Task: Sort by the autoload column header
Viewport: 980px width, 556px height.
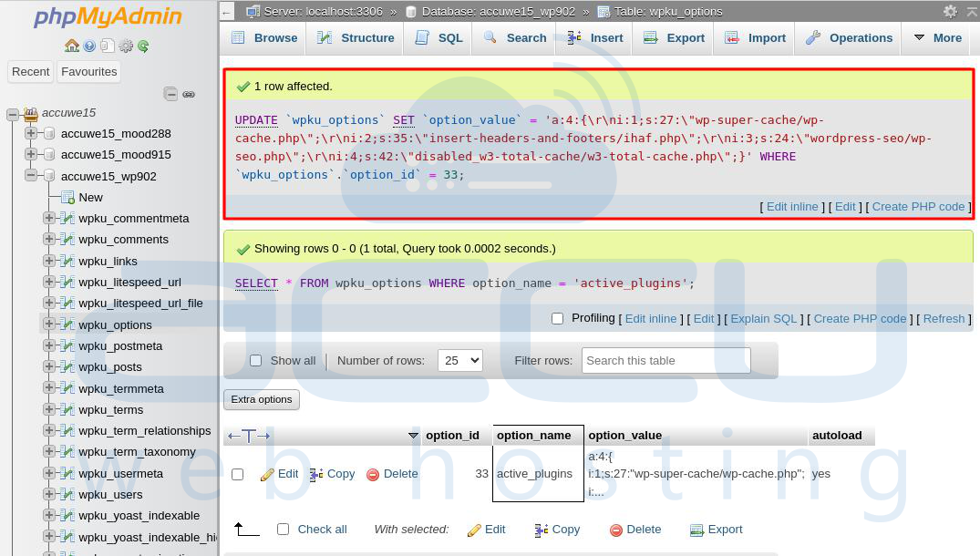Action: (x=837, y=436)
